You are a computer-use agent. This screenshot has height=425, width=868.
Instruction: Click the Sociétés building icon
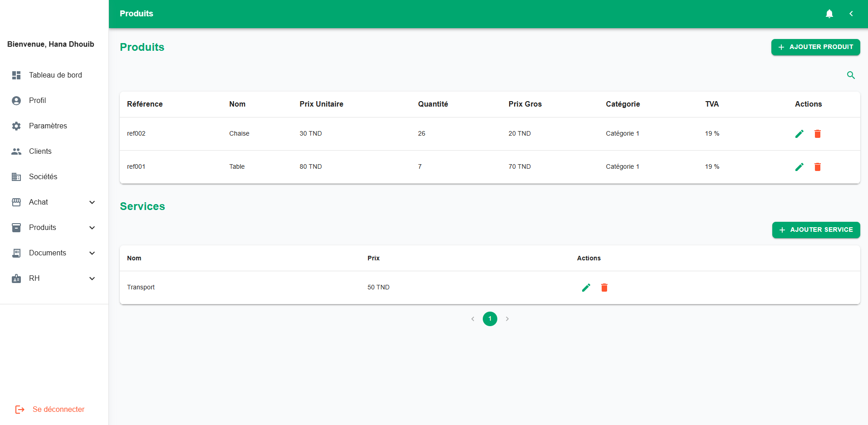pyautogui.click(x=16, y=176)
